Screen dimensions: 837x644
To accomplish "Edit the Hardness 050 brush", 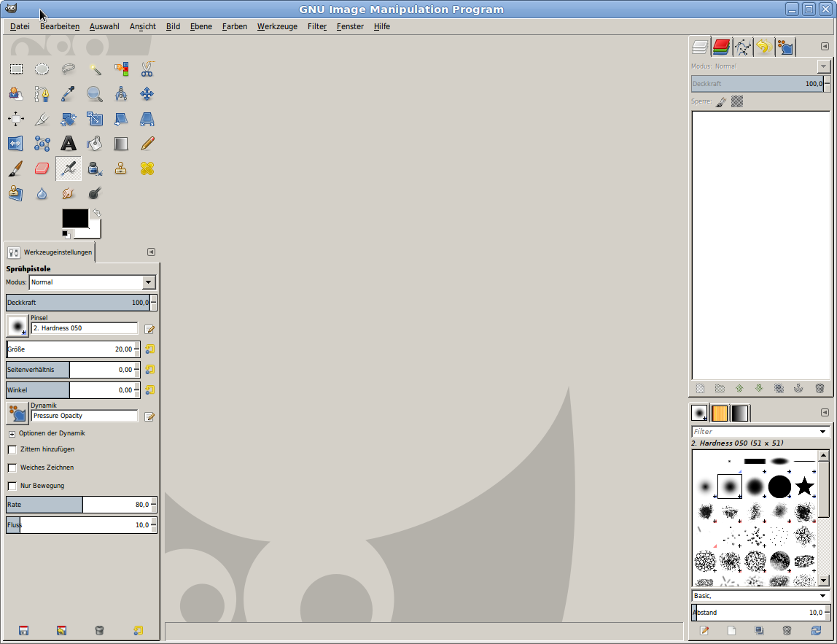I will [149, 329].
